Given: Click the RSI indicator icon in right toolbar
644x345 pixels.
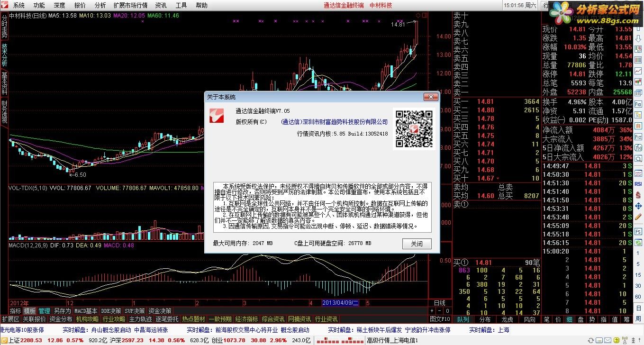Looking at the screenshot, I should pos(638,184).
